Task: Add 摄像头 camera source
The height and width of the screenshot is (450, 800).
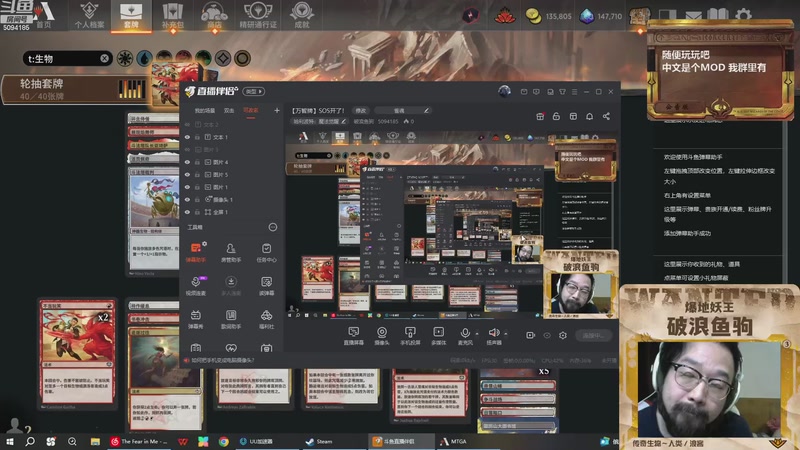Action: pos(382,336)
